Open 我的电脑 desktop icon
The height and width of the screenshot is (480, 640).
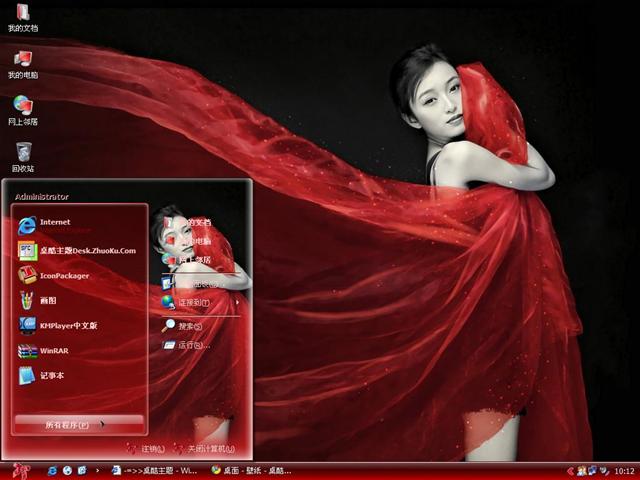click(23, 62)
